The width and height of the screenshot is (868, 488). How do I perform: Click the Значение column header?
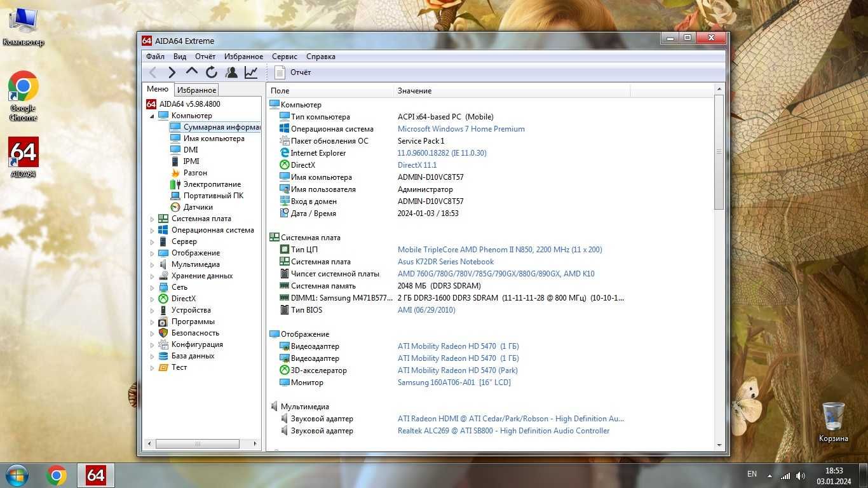(x=512, y=91)
